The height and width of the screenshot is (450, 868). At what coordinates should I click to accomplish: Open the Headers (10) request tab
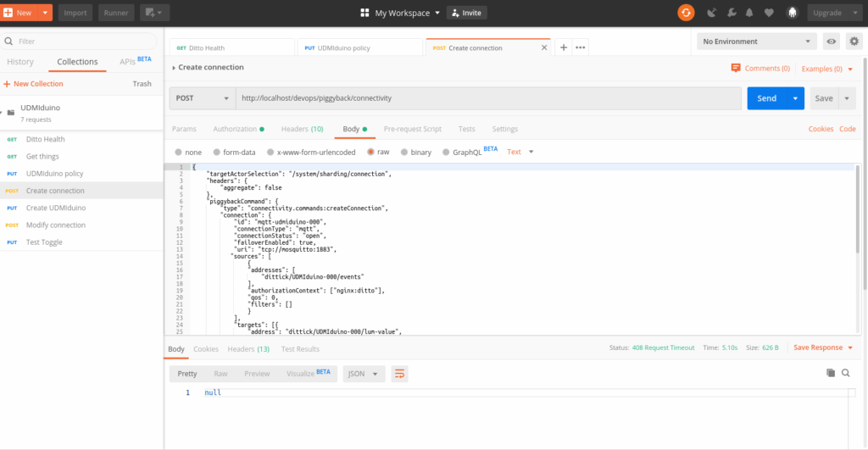pos(303,129)
